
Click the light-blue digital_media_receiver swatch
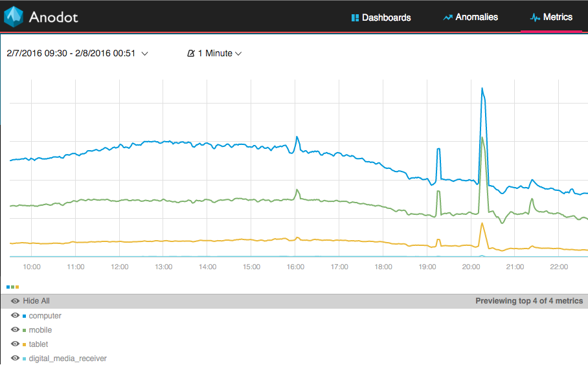tap(25, 359)
